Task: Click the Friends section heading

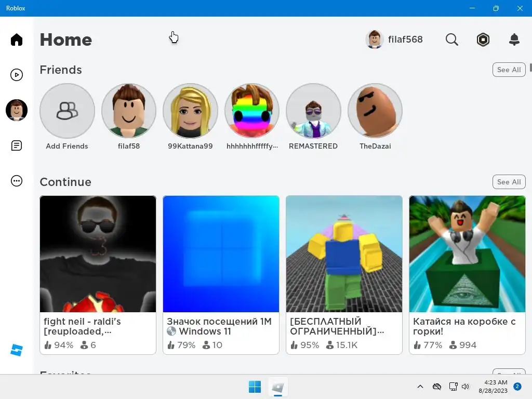Action: [61, 70]
